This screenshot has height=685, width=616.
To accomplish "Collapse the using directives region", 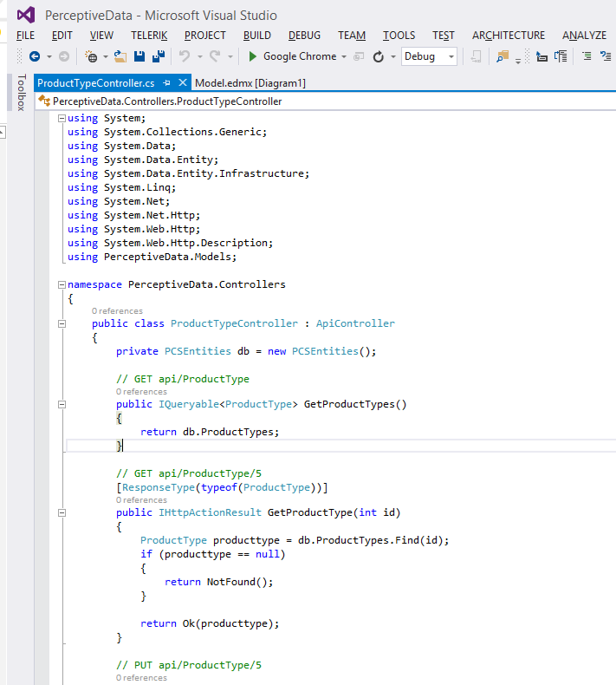I will tap(62, 119).
